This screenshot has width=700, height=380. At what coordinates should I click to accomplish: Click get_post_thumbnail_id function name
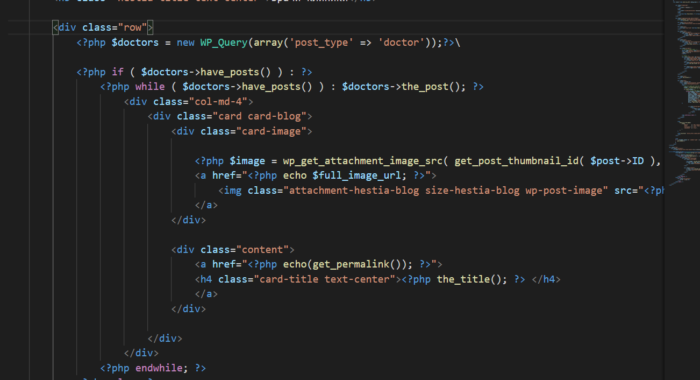pyautogui.click(x=517, y=161)
